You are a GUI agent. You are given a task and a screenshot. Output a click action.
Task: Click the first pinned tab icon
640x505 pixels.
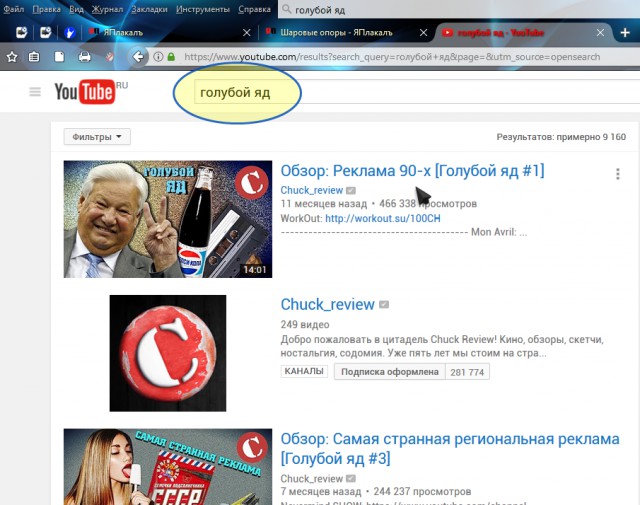[x=21, y=32]
